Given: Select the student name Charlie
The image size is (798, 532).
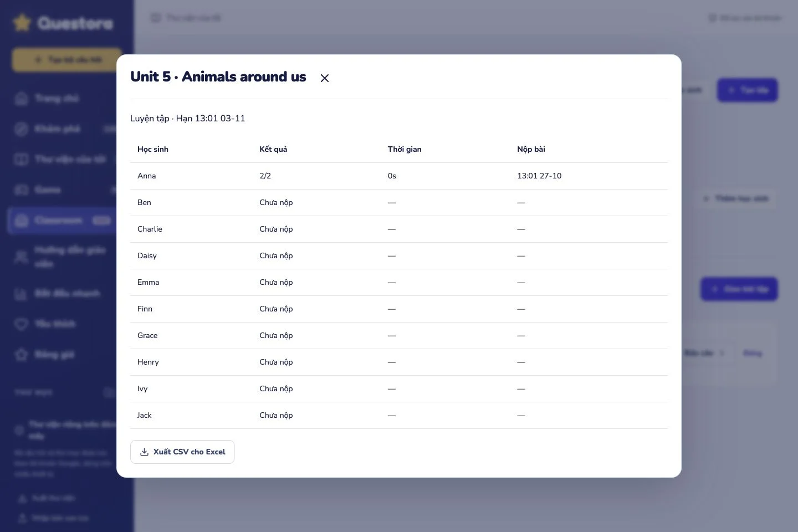Looking at the screenshot, I should [150, 229].
